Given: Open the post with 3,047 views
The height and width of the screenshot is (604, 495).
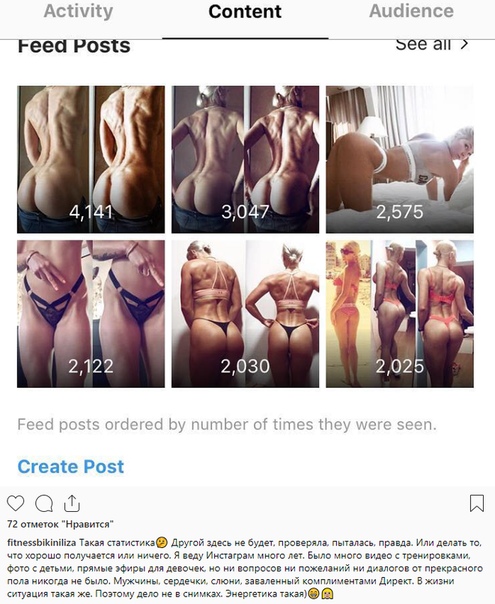Looking at the screenshot, I should click(x=245, y=159).
